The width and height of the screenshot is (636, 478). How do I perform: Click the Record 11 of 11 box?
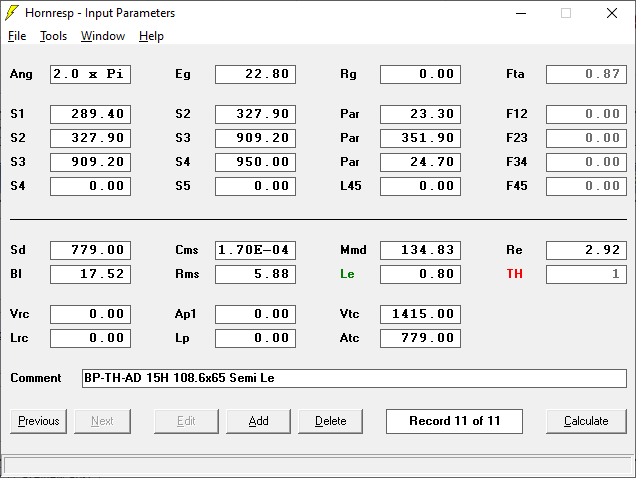point(454,421)
